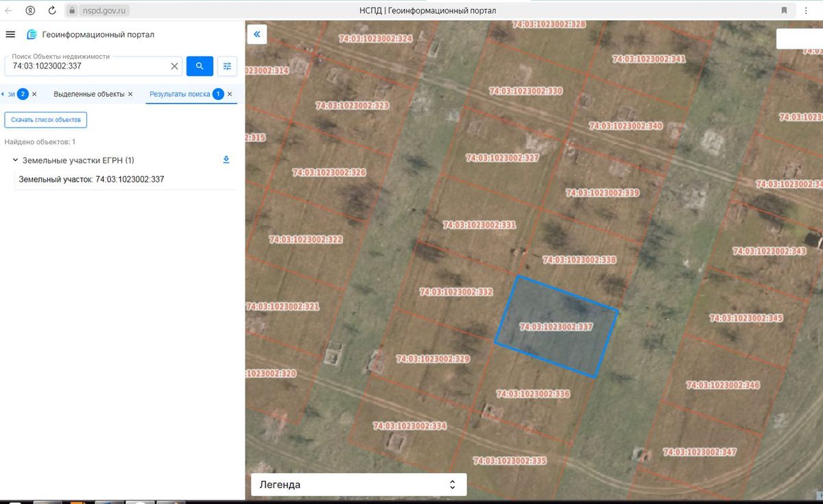Expand the Легенда panel
The height and width of the screenshot is (504, 823).
(x=359, y=485)
